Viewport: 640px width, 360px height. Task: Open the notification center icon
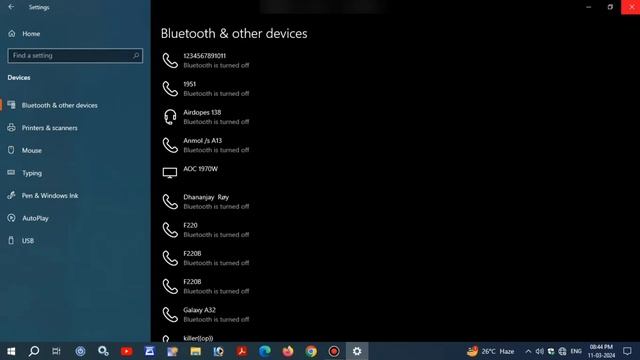point(627,351)
